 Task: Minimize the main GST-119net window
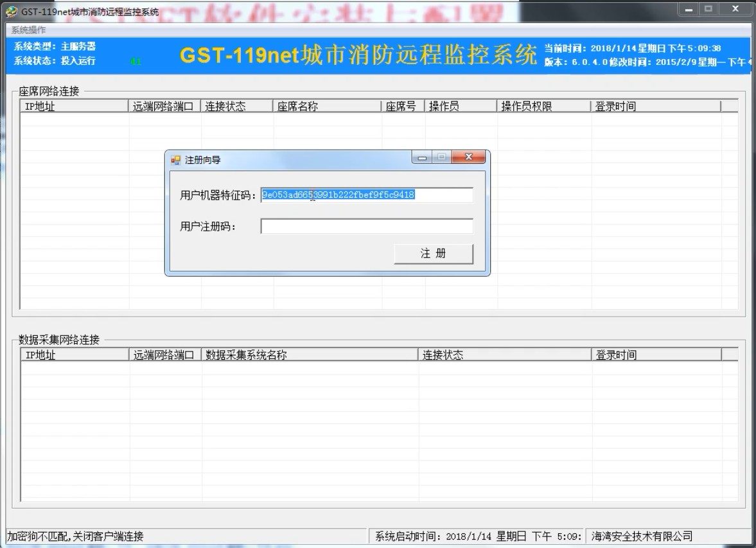(x=689, y=9)
